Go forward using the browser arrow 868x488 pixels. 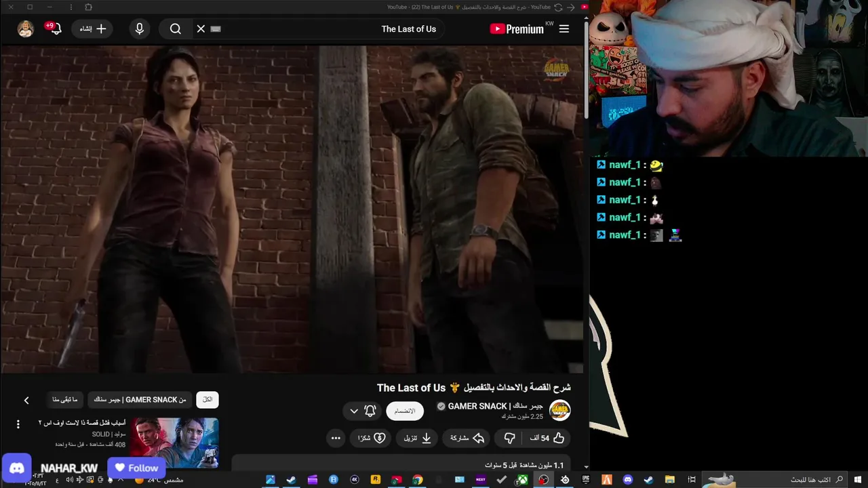tap(571, 7)
